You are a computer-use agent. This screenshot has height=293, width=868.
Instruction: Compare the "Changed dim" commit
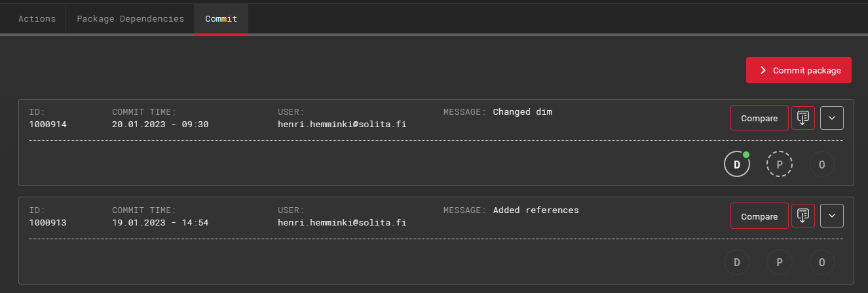759,119
